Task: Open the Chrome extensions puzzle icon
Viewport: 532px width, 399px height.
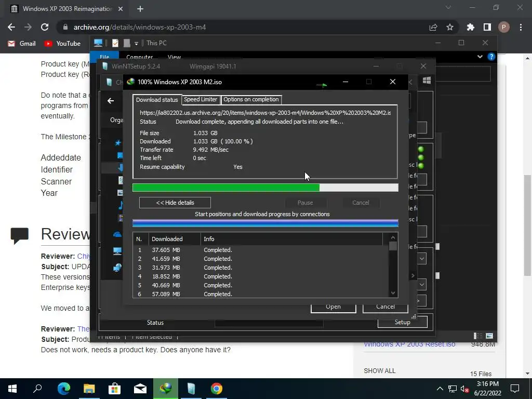Action: click(470, 27)
